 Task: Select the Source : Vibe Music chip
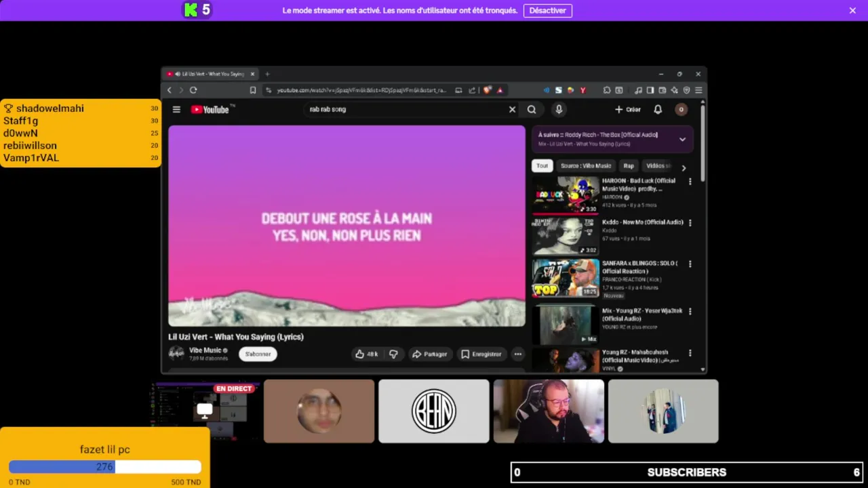coord(586,166)
